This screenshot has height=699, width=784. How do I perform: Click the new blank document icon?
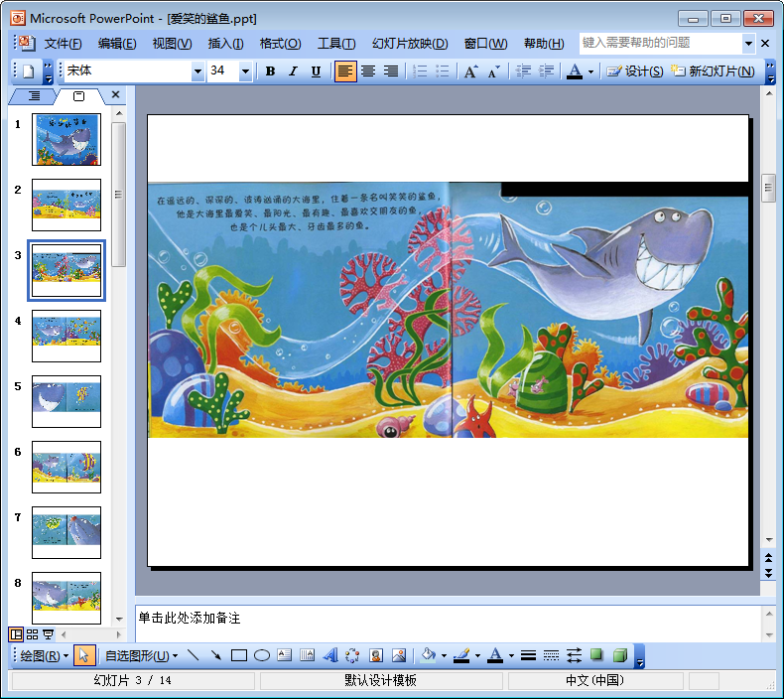(x=29, y=71)
